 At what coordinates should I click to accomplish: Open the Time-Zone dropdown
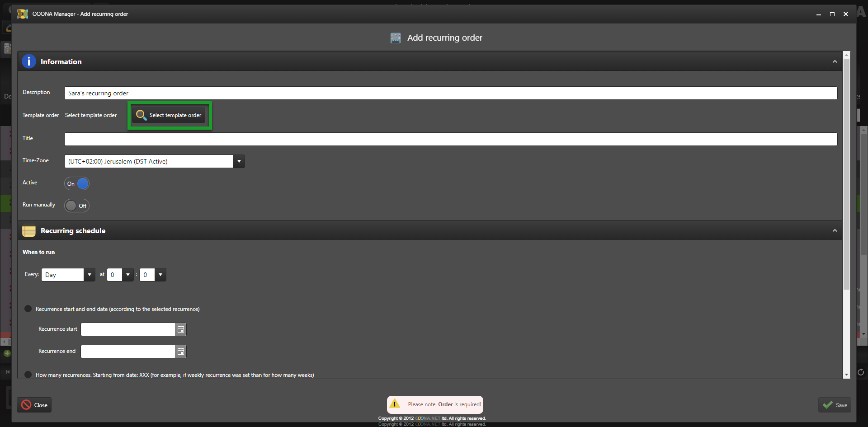tap(239, 161)
